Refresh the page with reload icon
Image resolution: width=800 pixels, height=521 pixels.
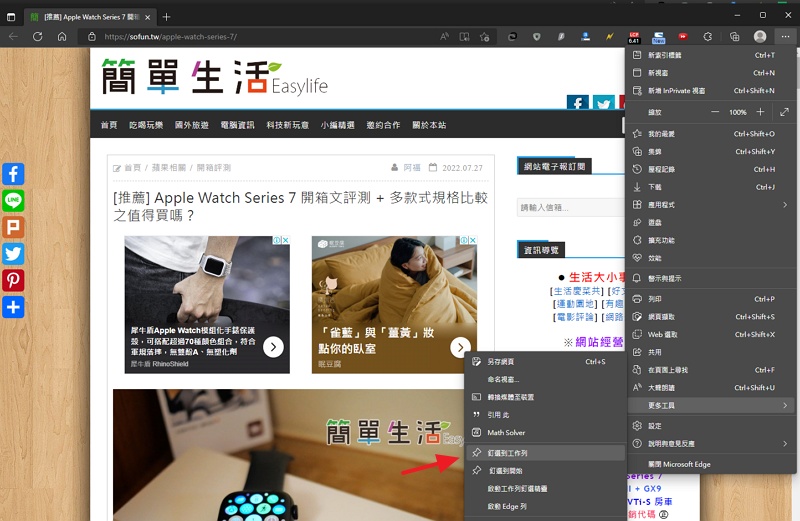[x=37, y=37]
